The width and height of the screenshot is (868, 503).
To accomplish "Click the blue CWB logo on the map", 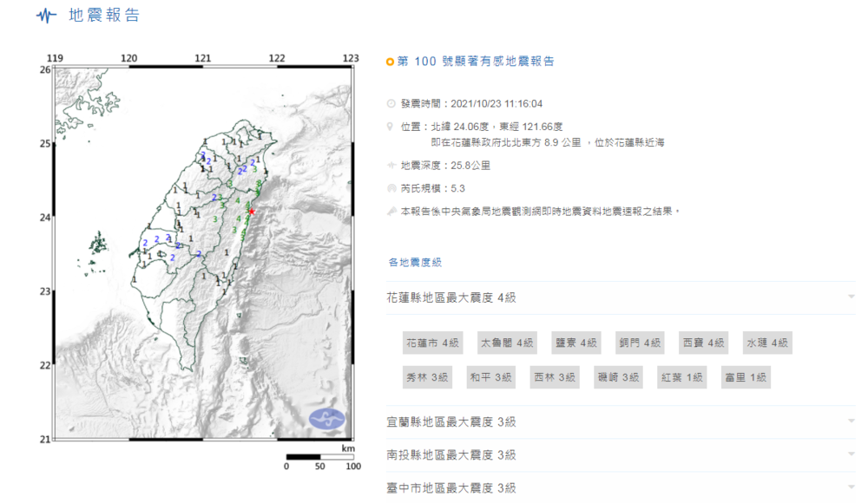I will (x=327, y=418).
